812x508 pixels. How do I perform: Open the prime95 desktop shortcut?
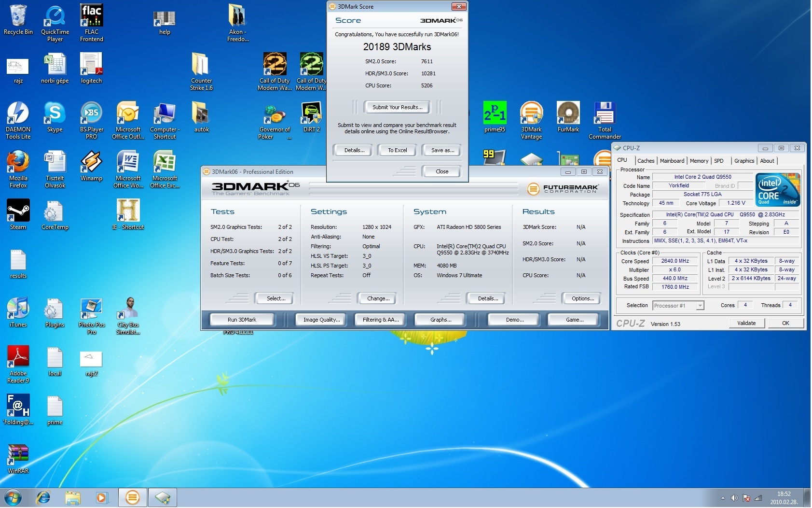[x=495, y=114]
